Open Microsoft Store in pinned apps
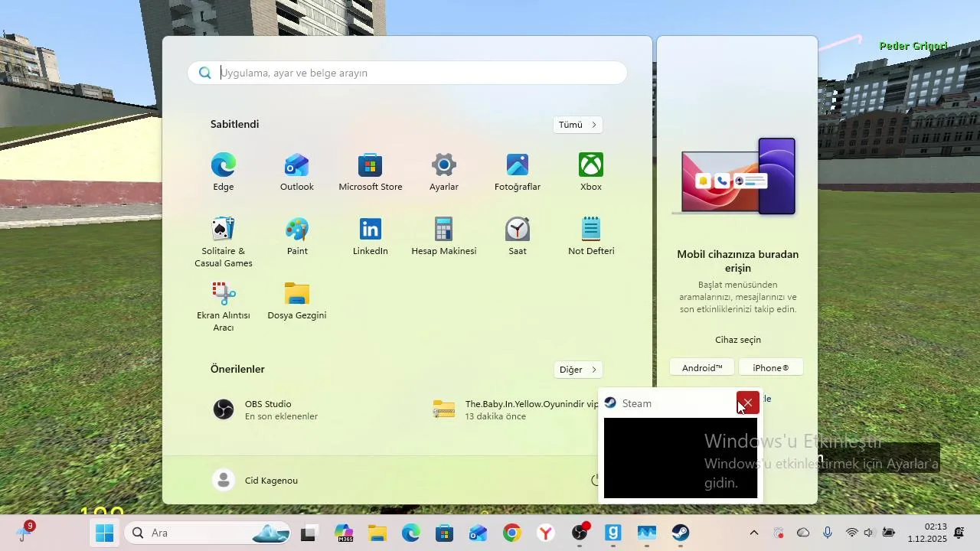Screen dimensions: 980x551 pyautogui.click(x=371, y=172)
